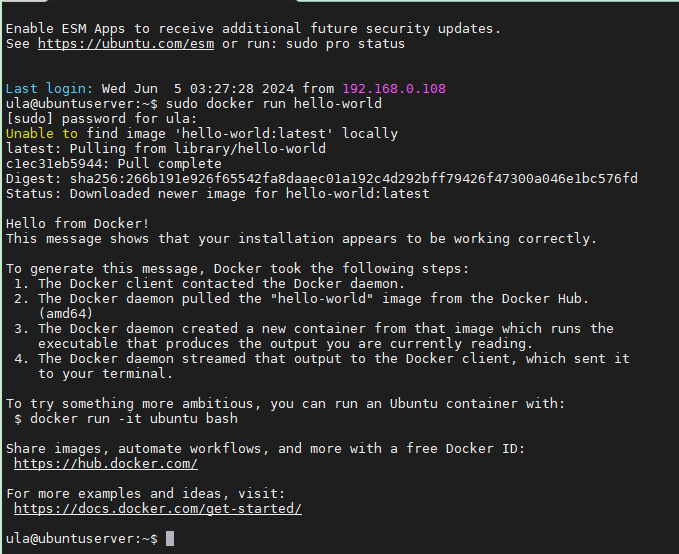Viewport: 679px width, 554px height.
Task: Click step 4 'streamed that output' line
Action: click(322, 359)
